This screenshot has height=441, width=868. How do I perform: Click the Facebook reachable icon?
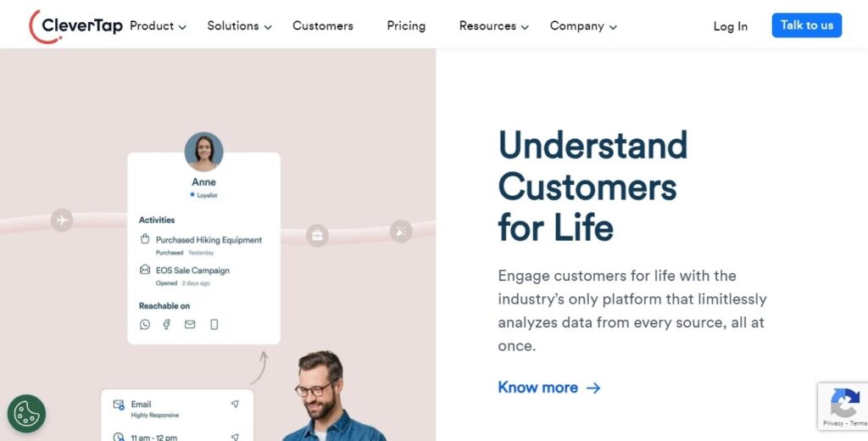[167, 325]
